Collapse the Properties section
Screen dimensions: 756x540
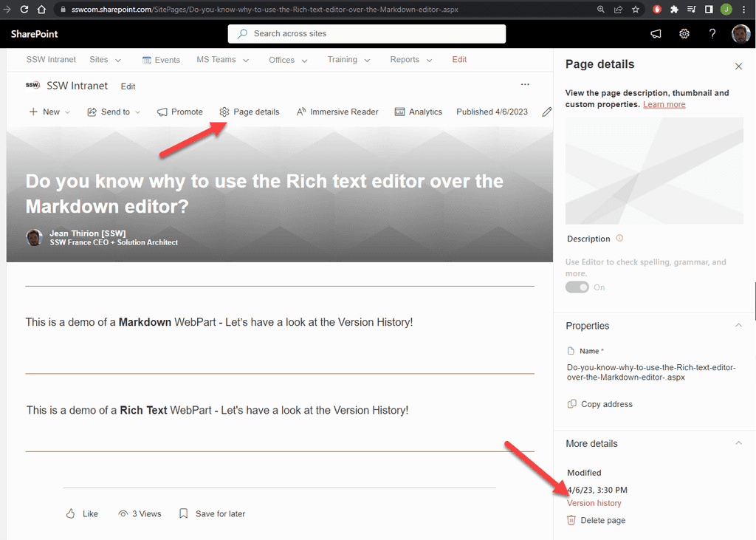tap(738, 325)
